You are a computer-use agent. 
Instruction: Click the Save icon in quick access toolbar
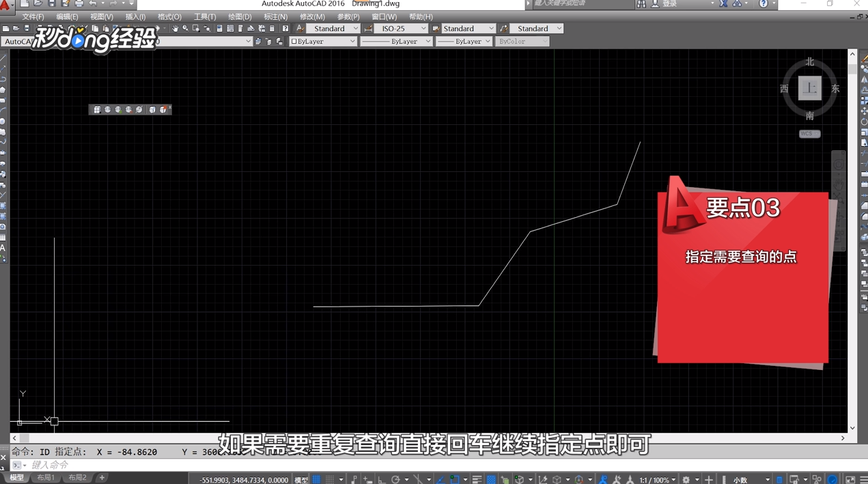tap(52, 3)
